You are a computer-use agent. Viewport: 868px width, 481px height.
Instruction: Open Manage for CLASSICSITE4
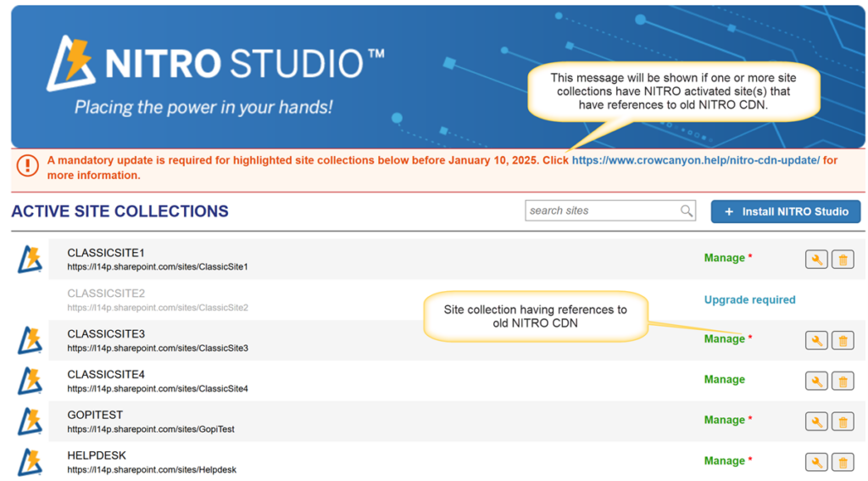[724, 379]
